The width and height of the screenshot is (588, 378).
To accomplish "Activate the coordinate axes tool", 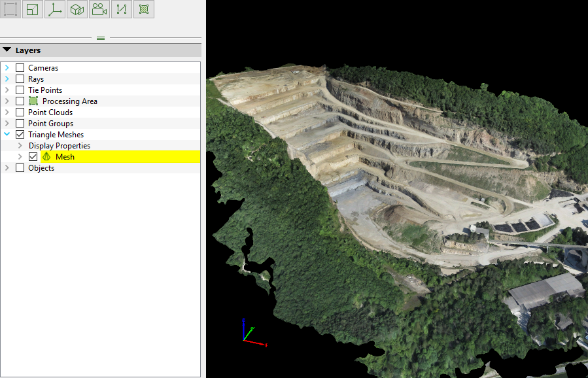I will tap(54, 9).
